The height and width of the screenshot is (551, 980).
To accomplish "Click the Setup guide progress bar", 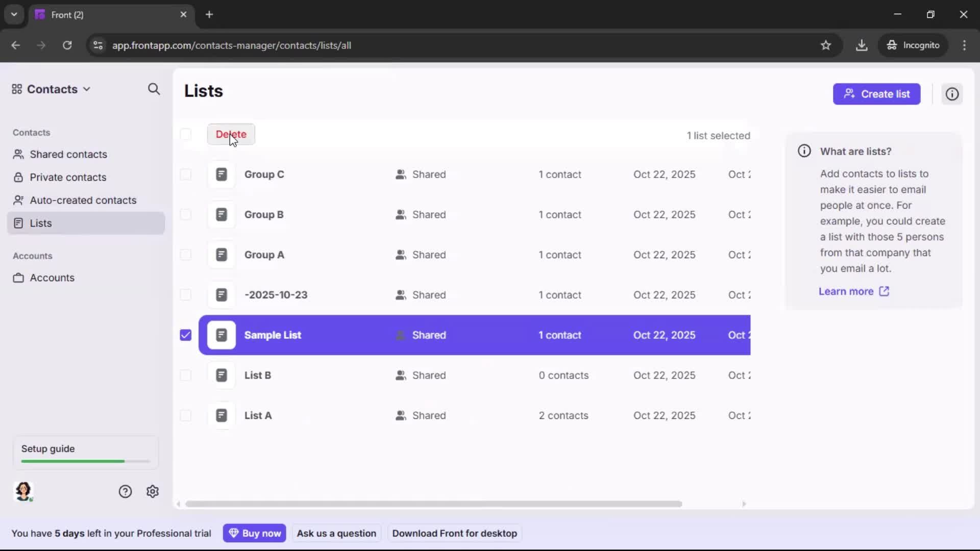I will pos(85,461).
